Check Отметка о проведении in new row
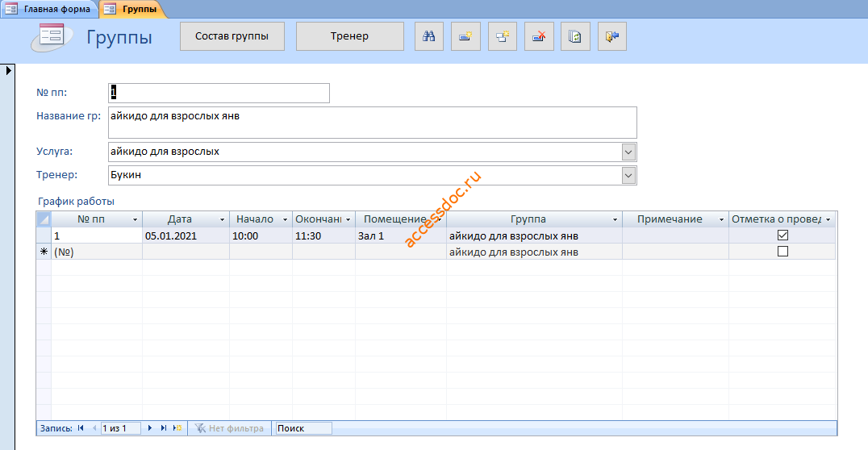Screen dimensions: 868x450 coord(782,252)
